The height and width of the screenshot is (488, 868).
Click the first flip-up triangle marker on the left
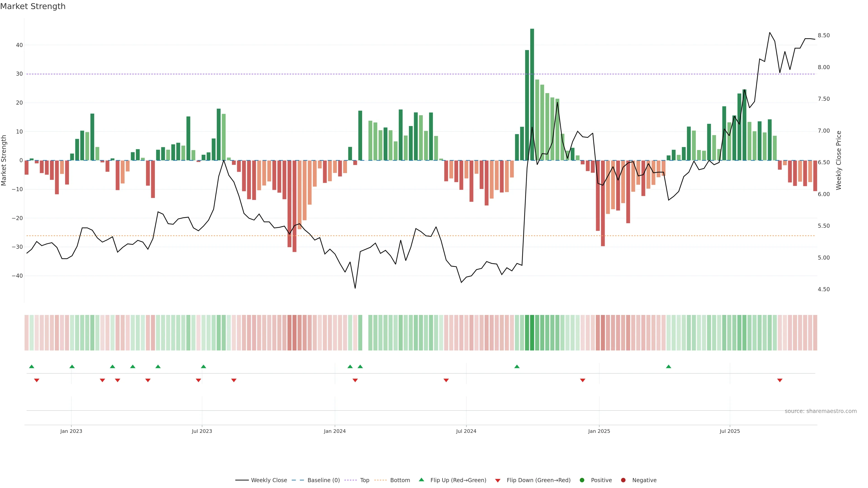[x=32, y=366]
